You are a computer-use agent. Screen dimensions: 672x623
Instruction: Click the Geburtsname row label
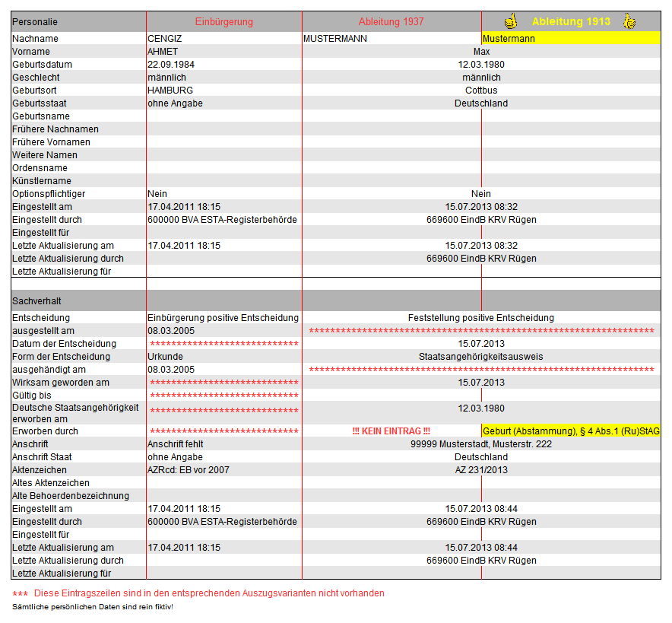pos(41,116)
